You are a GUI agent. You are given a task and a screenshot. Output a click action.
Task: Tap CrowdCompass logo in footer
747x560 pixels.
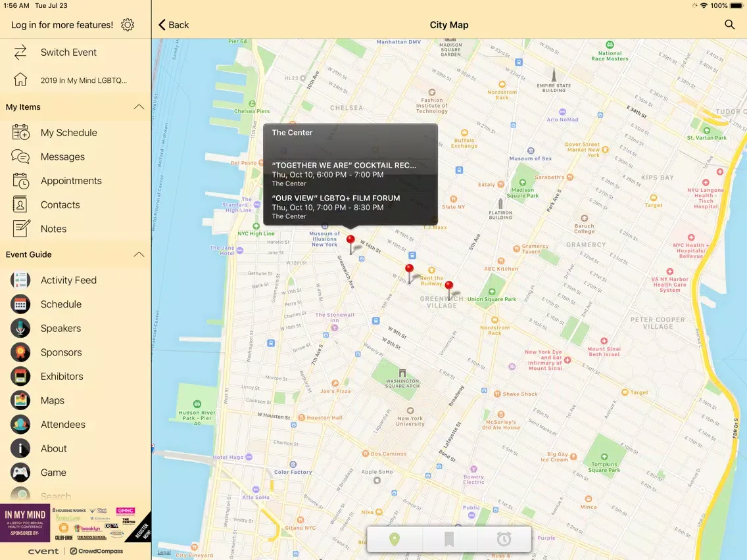(x=97, y=551)
